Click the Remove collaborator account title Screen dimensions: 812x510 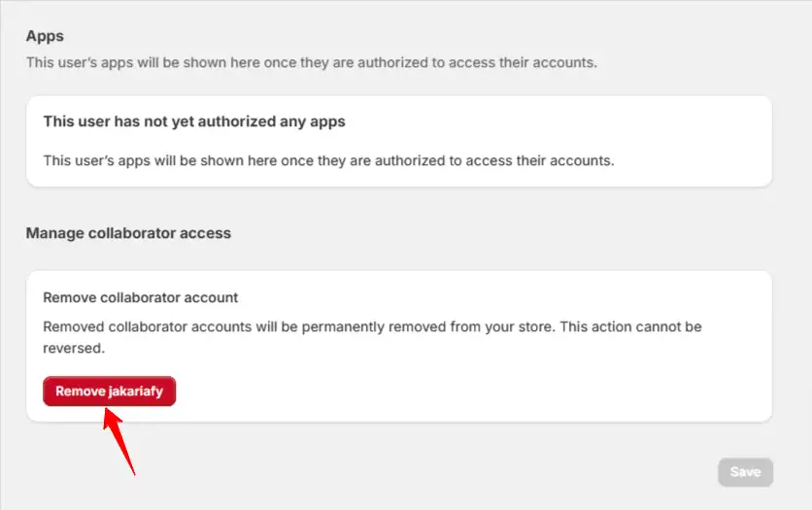click(x=140, y=297)
